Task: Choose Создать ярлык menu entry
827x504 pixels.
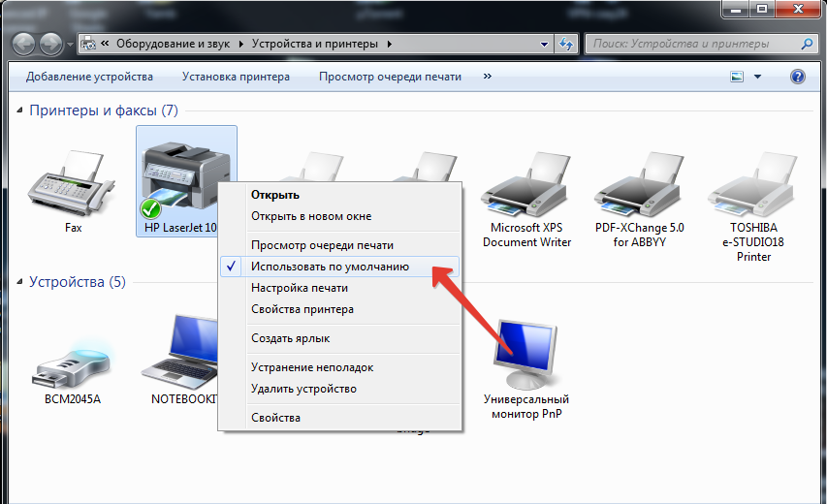Action: (339, 338)
